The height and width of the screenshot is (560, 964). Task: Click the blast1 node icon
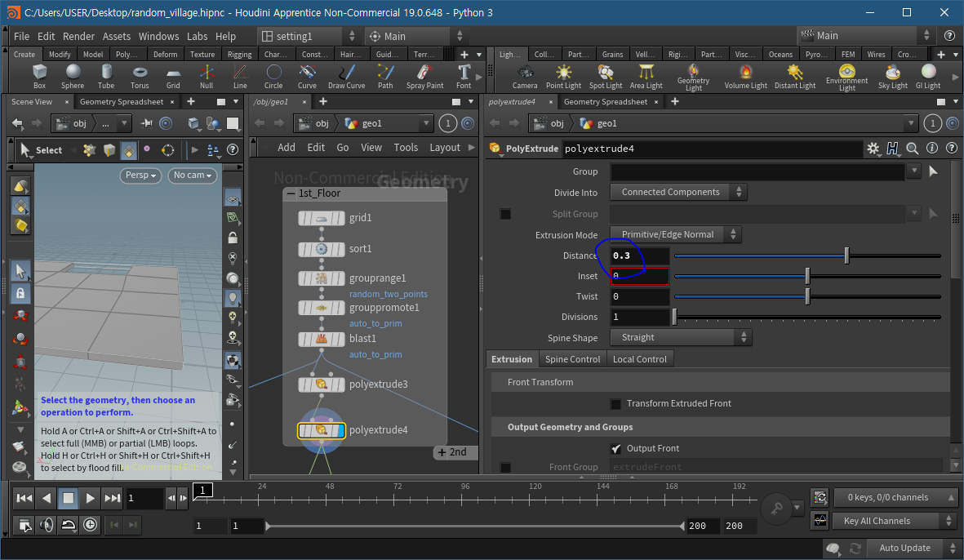[322, 339]
